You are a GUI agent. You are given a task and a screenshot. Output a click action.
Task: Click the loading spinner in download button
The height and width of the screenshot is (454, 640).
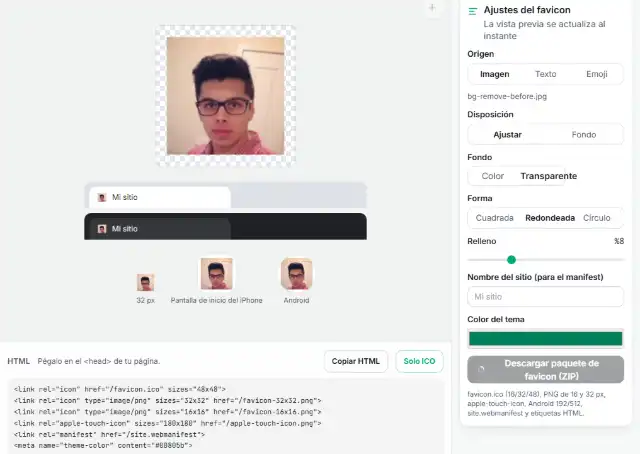coord(481,369)
